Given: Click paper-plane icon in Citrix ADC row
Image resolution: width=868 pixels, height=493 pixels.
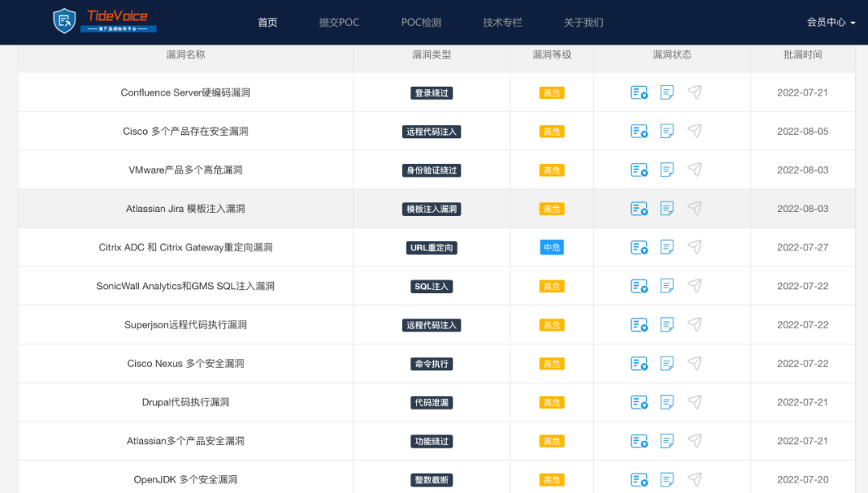Looking at the screenshot, I should pos(694,246).
